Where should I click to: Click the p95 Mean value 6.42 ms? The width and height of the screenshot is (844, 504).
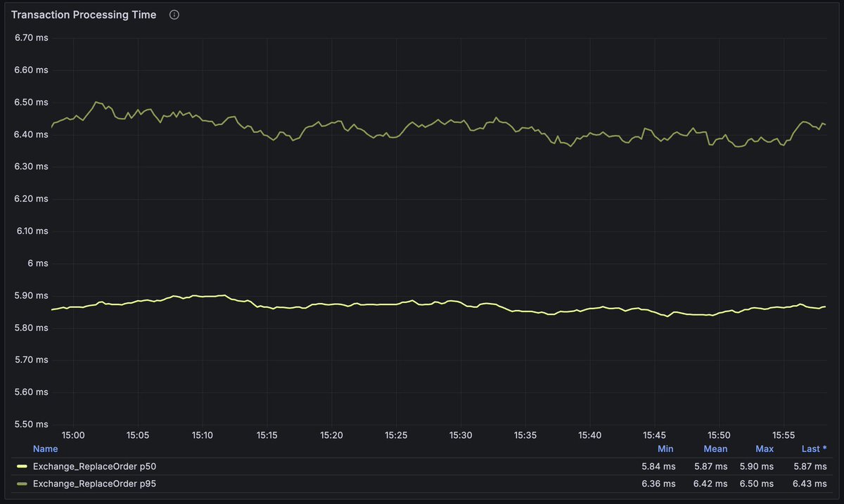(710, 484)
